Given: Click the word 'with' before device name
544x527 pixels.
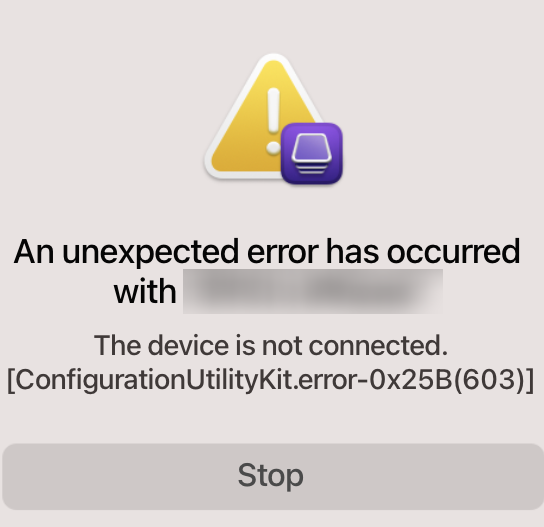Looking at the screenshot, I should (x=145, y=292).
